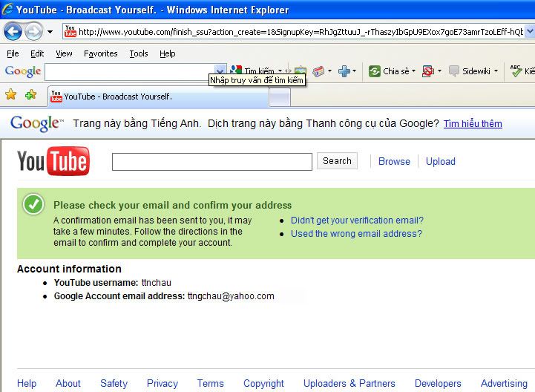535x392 pixels.
Task: Click the browser Forward arrow button
Action: [x=34, y=32]
